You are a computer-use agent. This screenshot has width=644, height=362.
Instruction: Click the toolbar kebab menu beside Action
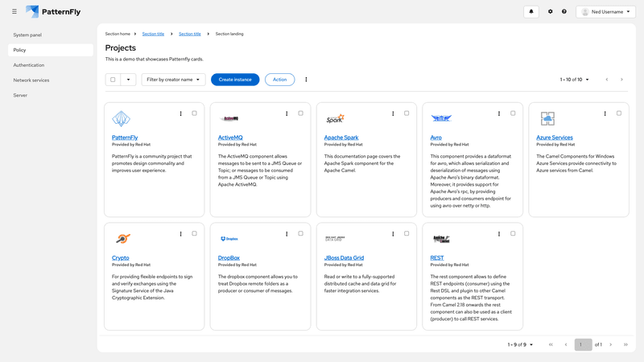coord(306,80)
